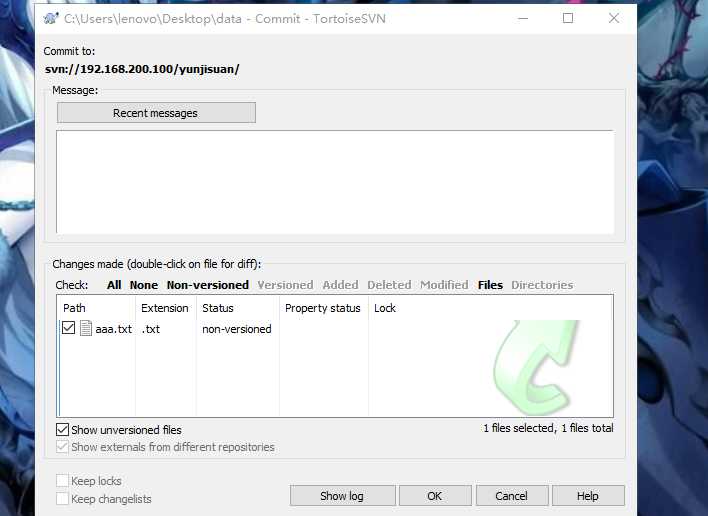Open Help for the commit dialog
The image size is (708, 516).
coord(588,496)
